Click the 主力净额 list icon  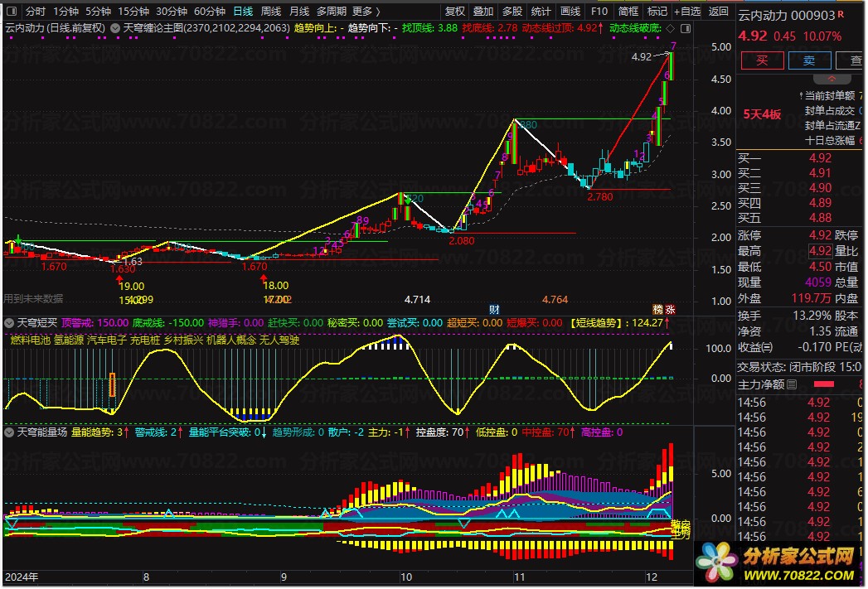(x=793, y=384)
